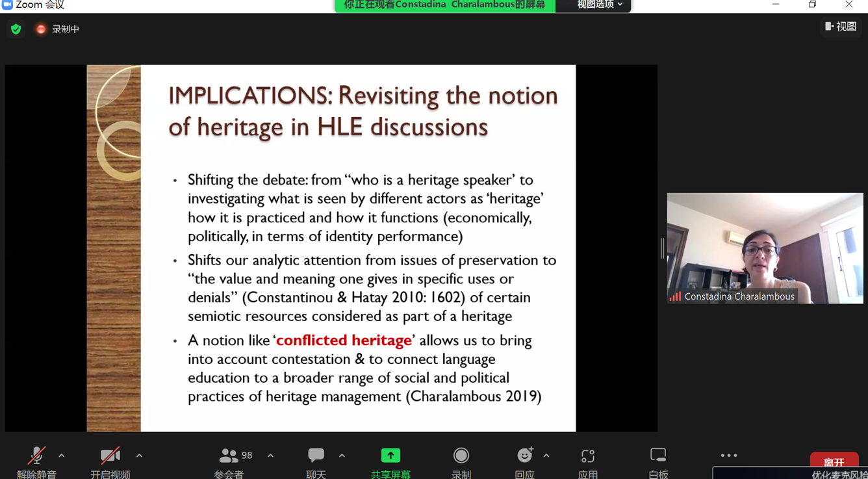Open the Chat panel
The width and height of the screenshot is (868, 479).
tap(316, 457)
